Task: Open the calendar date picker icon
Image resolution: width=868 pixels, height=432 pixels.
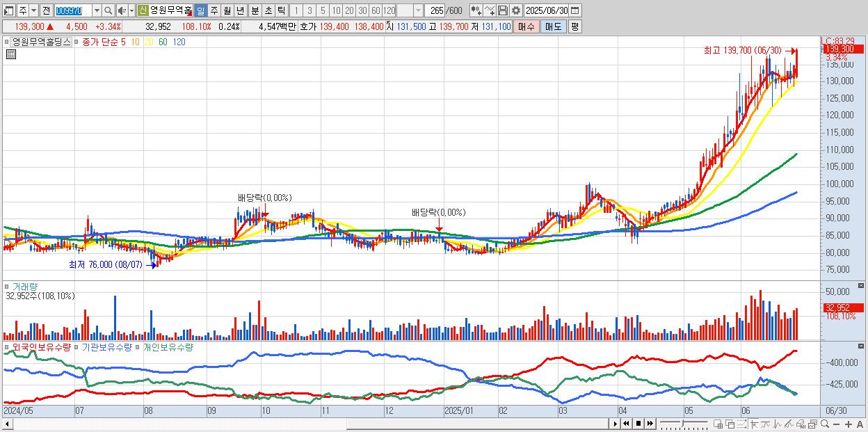Action: (x=574, y=10)
